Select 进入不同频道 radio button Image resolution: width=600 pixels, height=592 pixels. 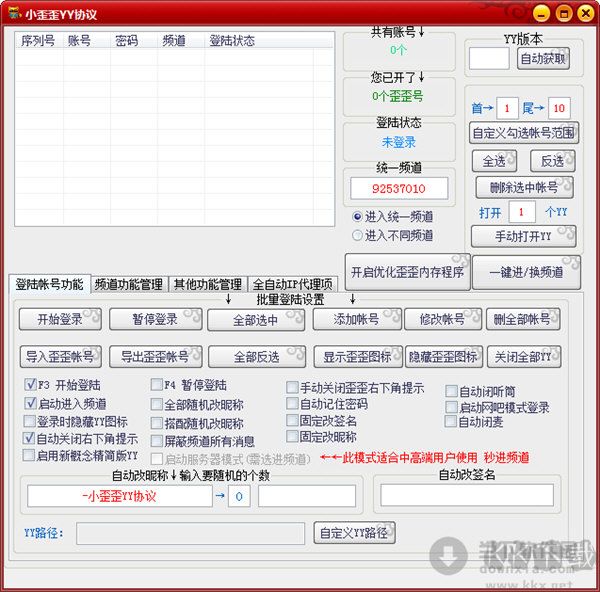point(357,235)
